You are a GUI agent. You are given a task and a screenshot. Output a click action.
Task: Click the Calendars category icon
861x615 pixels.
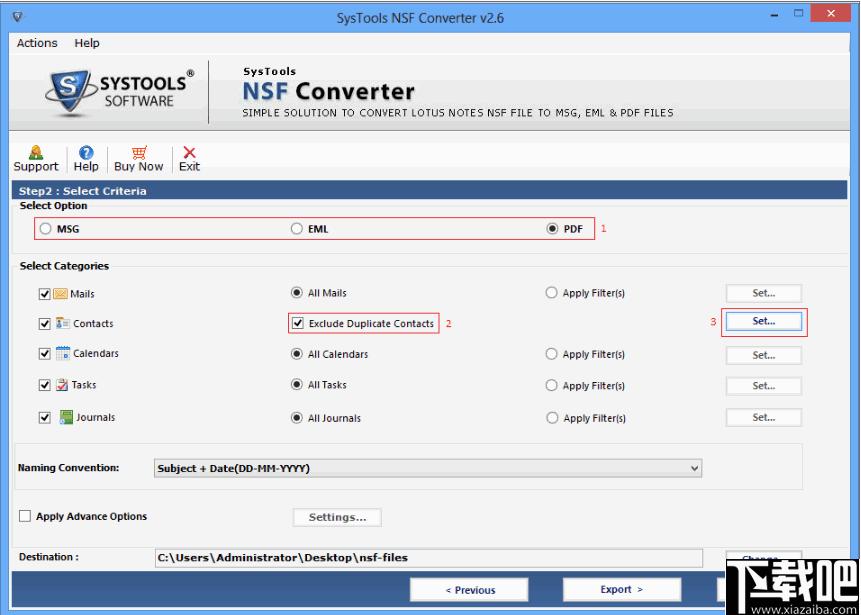pos(63,353)
